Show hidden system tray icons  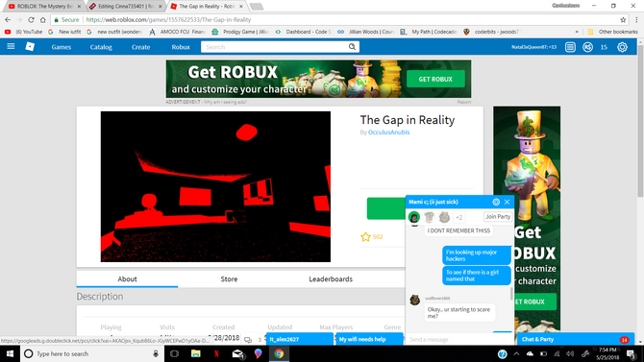516,353
